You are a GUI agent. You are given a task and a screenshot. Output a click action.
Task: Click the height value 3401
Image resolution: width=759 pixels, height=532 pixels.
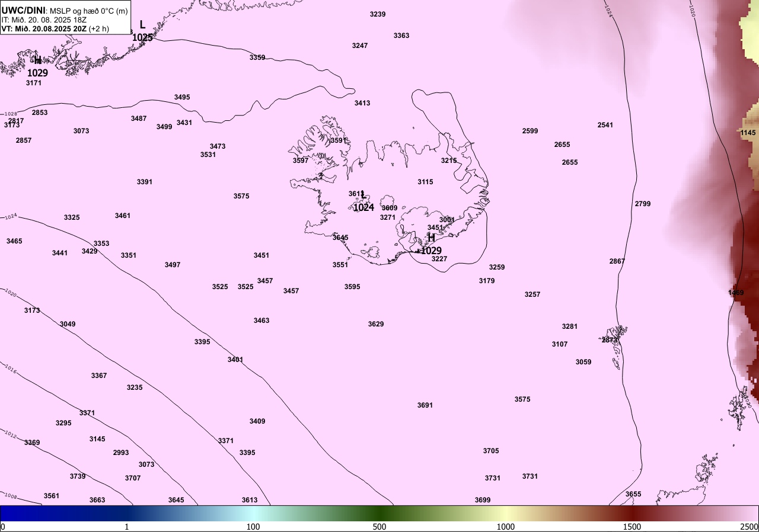pos(235,360)
